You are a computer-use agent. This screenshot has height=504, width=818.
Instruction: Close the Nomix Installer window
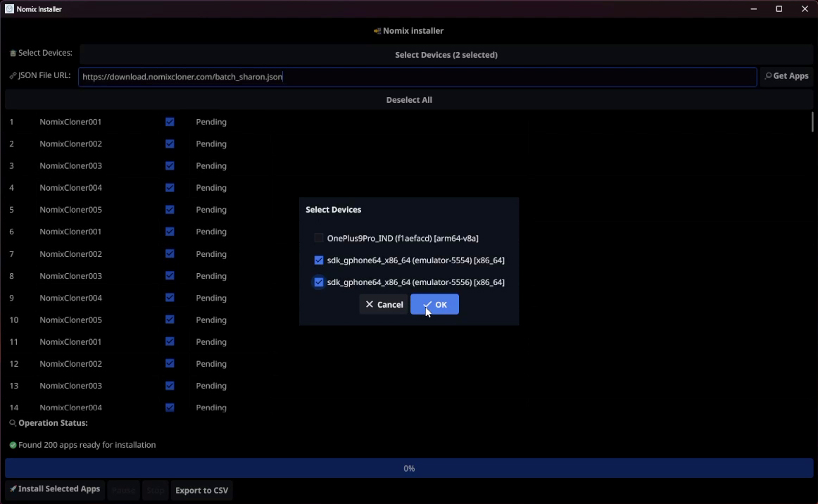(805, 9)
